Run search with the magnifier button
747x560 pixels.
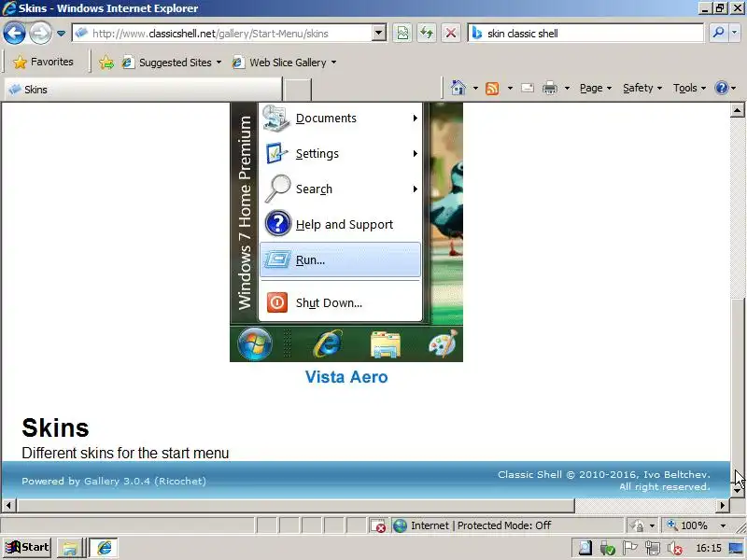[x=718, y=33]
